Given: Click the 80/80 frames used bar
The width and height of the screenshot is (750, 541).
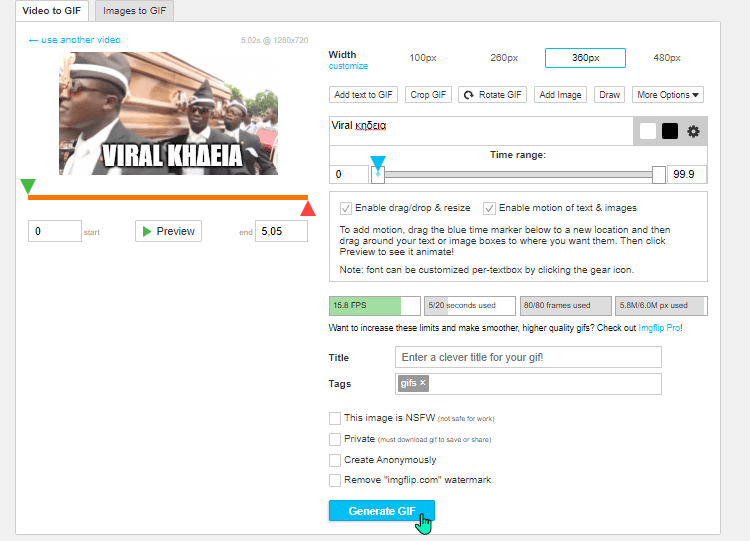Looking at the screenshot, I should click(x=566, y=306).
